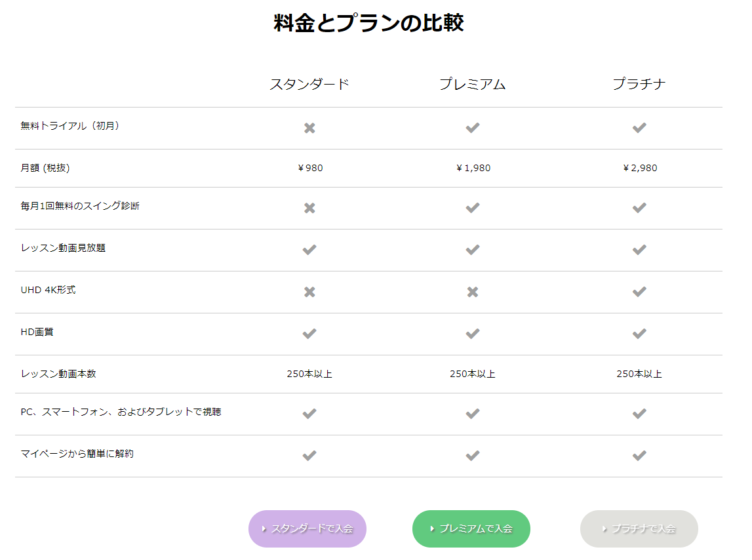752x560 pixels.
Task: Click 250本以上 in プレミアム column
Action: point(473,374)
